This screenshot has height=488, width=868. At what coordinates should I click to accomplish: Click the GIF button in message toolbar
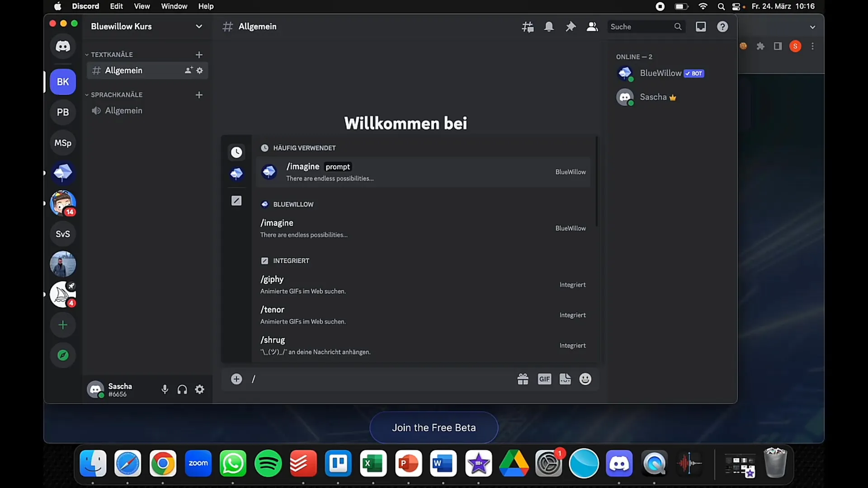[x=544, y=379]
